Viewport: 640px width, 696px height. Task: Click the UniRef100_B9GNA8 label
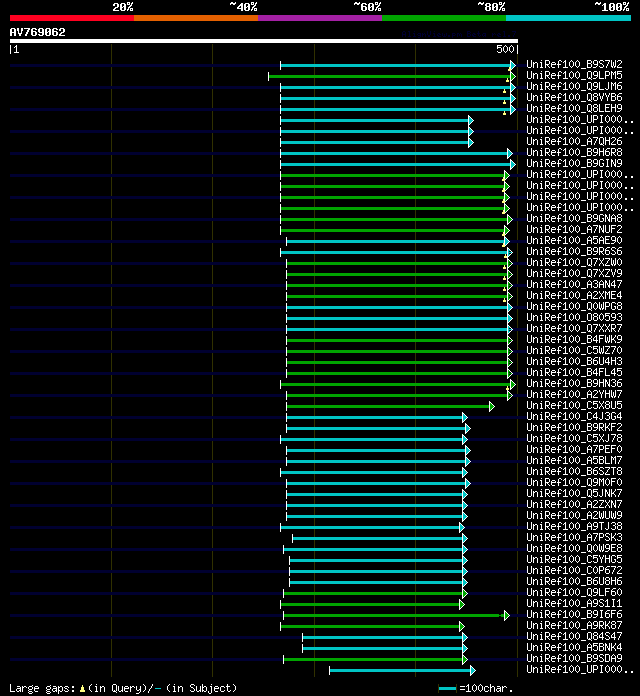(574, 218)
